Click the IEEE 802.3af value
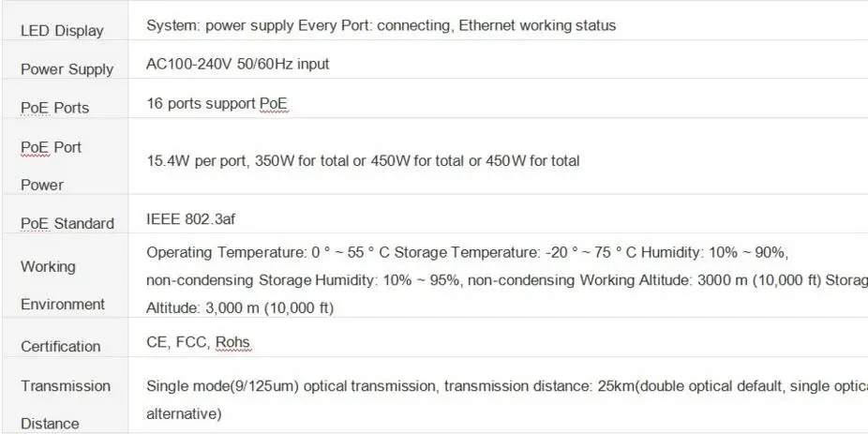The height and width of the screenshot is (434, 868). click(x=185, y=218)
